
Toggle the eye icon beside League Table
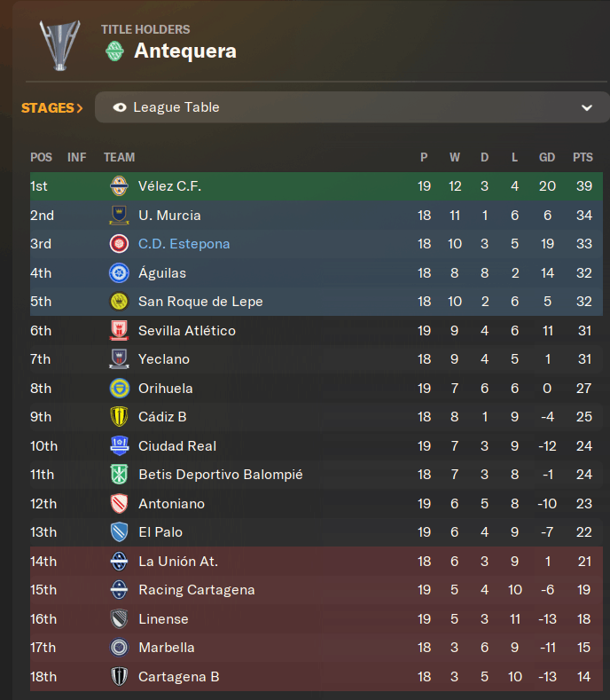(120, 107)
